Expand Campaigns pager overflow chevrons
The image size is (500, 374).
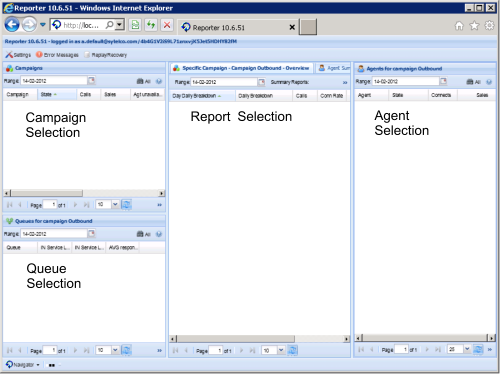159,205
